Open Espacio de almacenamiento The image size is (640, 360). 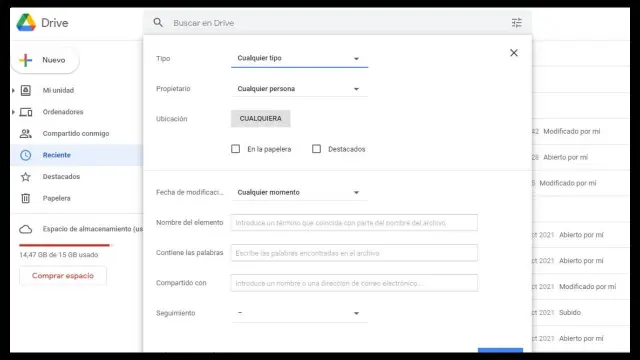(93, 229)
